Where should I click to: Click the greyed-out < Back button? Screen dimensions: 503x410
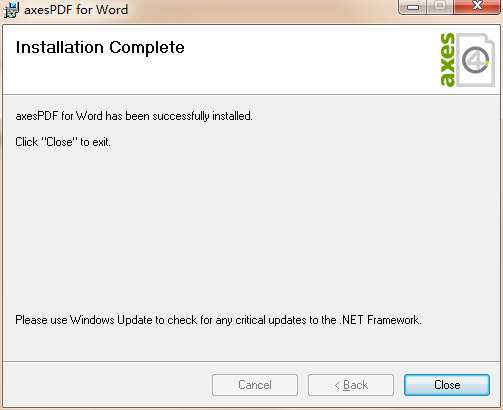[x=351, y=385]
